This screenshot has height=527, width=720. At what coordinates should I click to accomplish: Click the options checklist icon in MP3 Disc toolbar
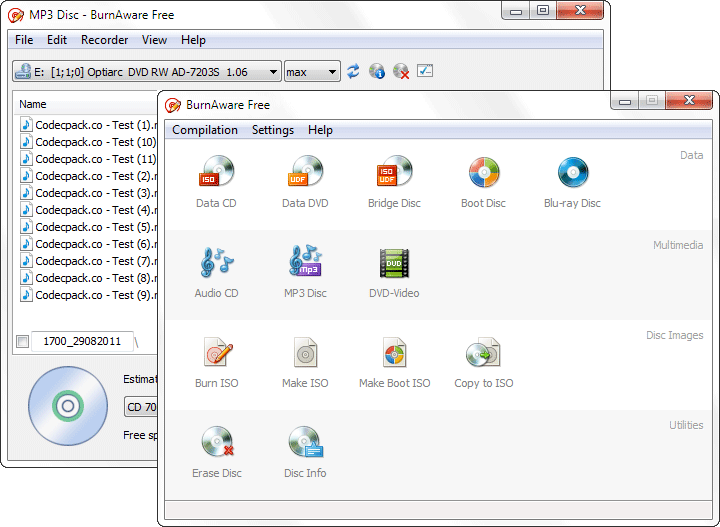[425, 71]
